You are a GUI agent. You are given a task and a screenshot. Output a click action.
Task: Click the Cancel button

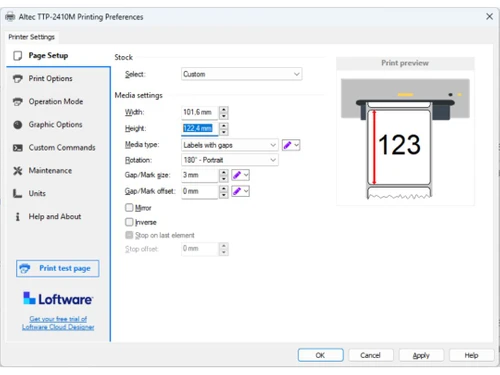(x=371, y=355)
